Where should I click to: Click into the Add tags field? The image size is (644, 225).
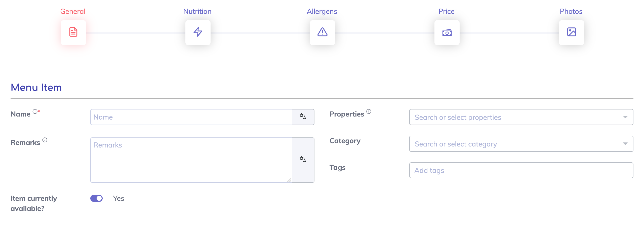click(521, 170)
